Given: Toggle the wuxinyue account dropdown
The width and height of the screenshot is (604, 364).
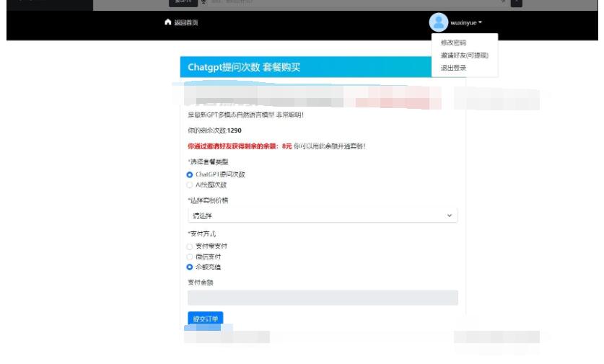Looking at the screenshot, I should click(x=466, y=22).
